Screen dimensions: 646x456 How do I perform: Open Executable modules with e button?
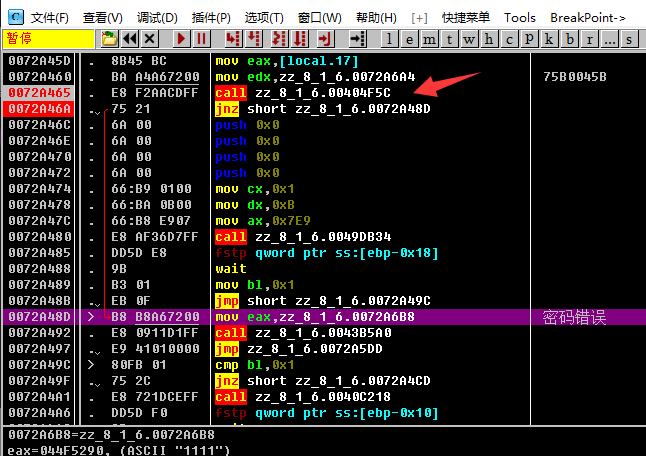pos(409,39)
